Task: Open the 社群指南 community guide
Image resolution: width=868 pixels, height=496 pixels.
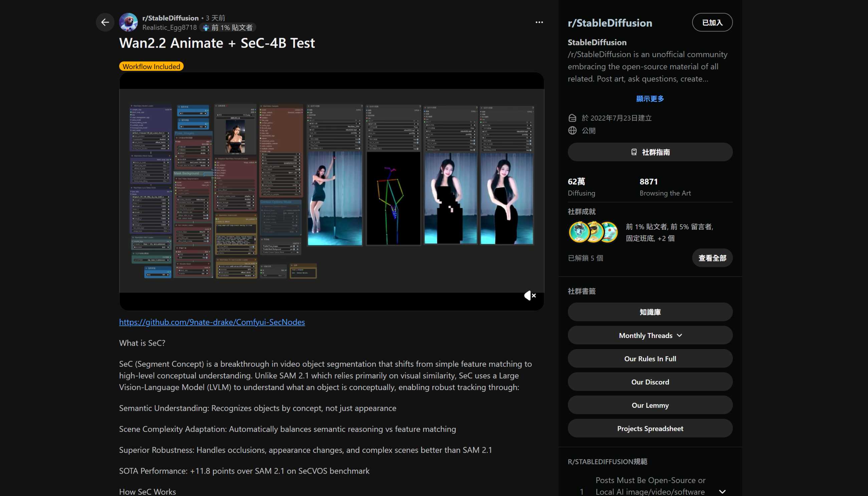Action: [x=650, y=152]
